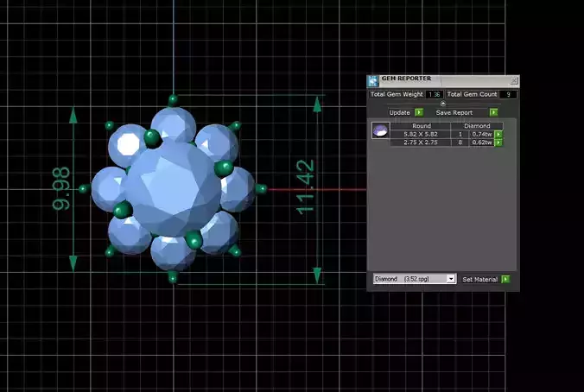The image size is (584, 392).
Task: Click the green Set Material arrow button
Action: 505,279
